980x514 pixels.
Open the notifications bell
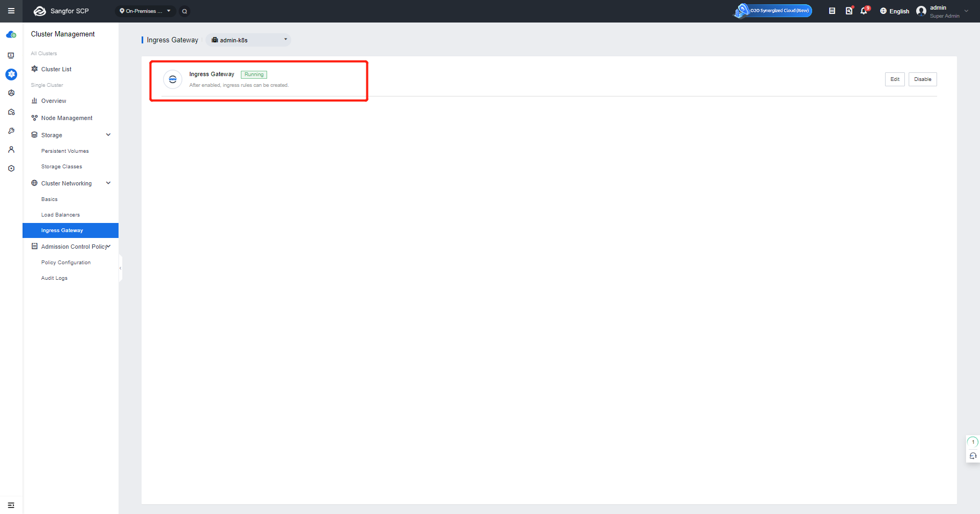[864, 11]
